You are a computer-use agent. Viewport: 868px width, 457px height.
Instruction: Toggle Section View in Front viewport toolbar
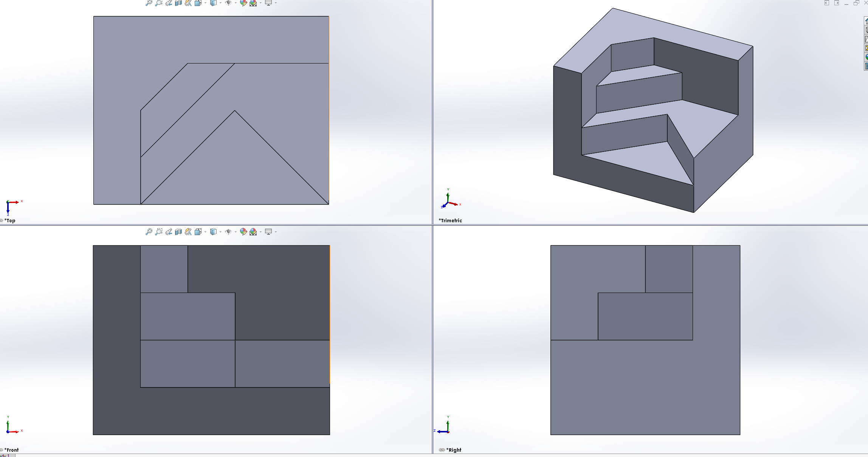(178, 232)
